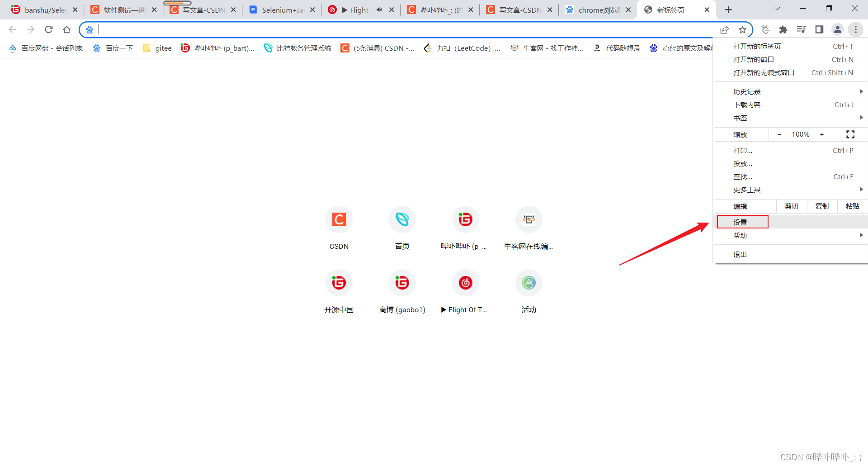The image size is (868, 466).
Task: Decrease zoom with minus button
Action: 779,134
